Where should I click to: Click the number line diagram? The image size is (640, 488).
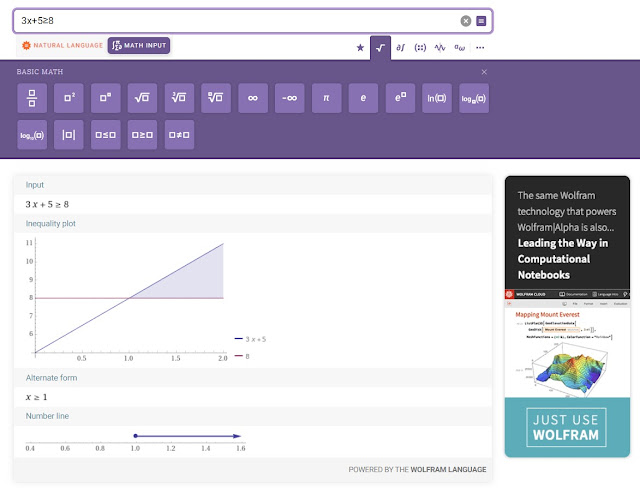coord(136,442)
